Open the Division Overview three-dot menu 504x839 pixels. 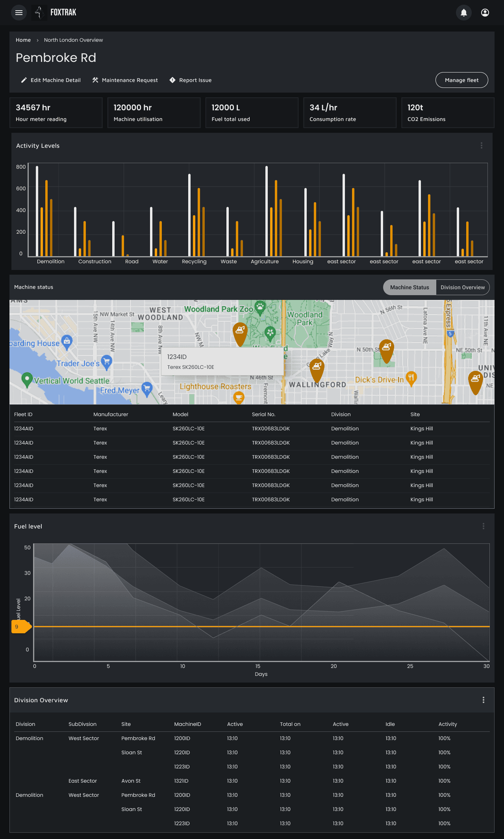(484, 700)
